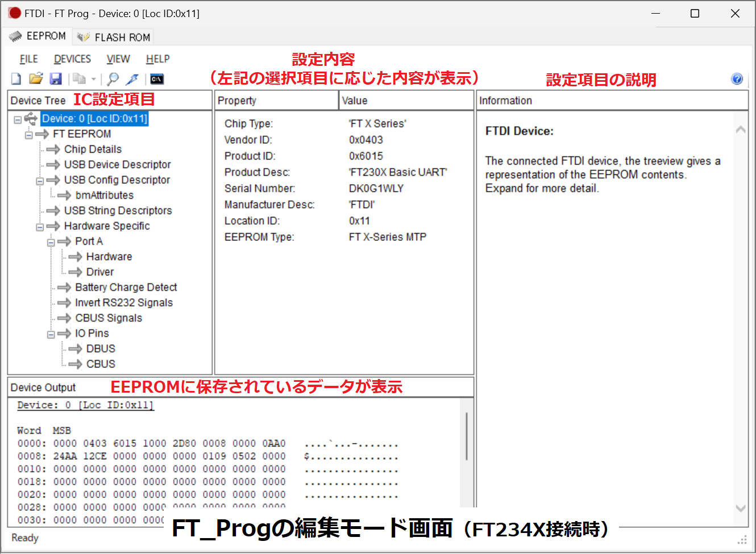Viewport: 756px width, 554px height.
Task: Save the current EEPROM template
Action: pos(55,78)
